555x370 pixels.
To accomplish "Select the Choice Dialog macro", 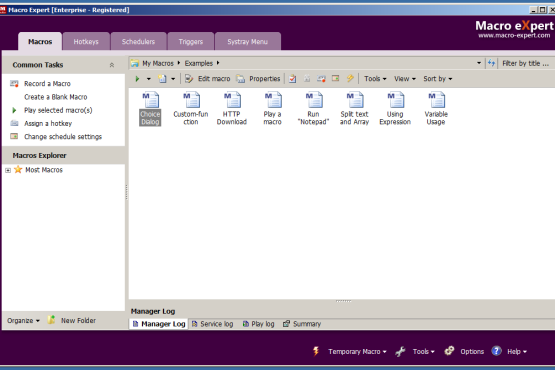I will (x=150, y=108).
